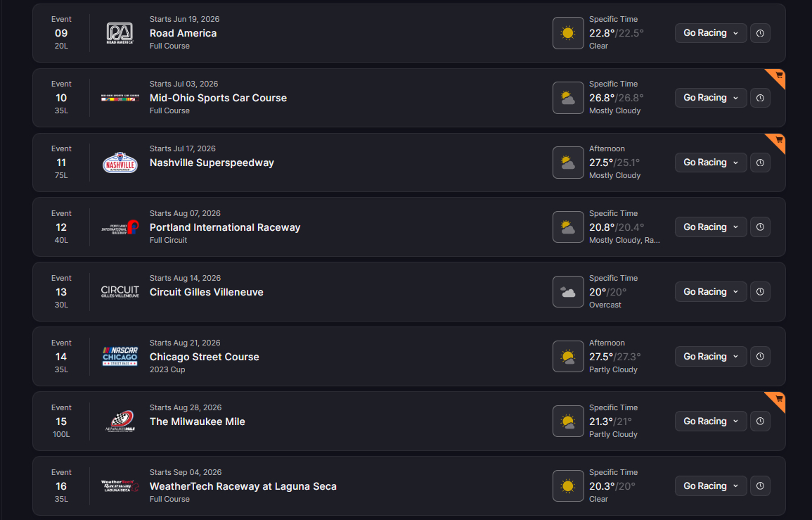Click the overcast weather icon for Circuit Gilles Villeneuve

568,292
